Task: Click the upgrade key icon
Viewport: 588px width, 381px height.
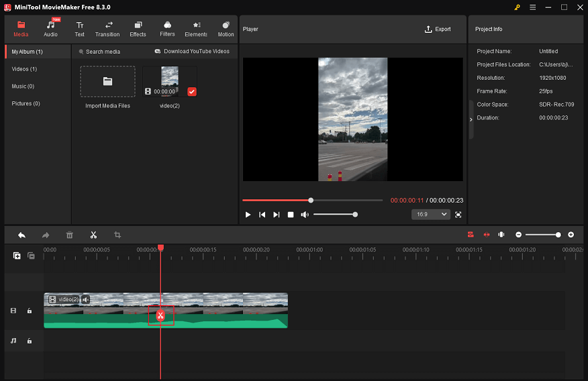Action: point(517,7)
